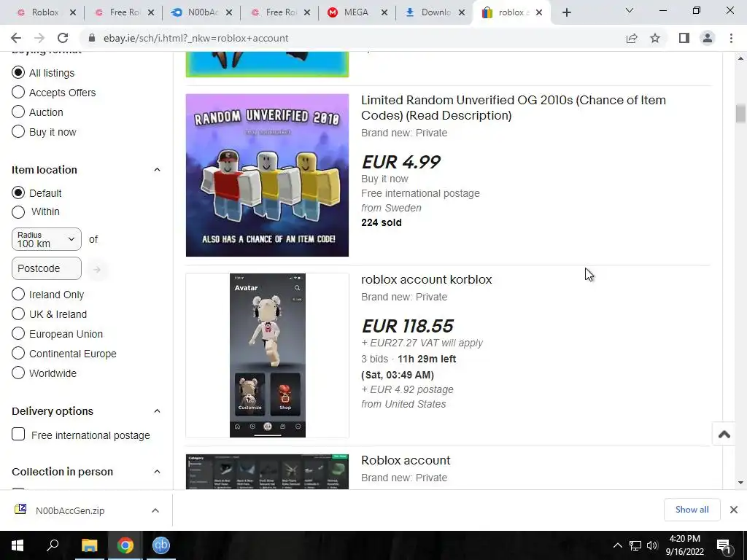This screenshot has height=560, width=747.
Task: Click the share page icon in address bar
Action: [632, 38]
